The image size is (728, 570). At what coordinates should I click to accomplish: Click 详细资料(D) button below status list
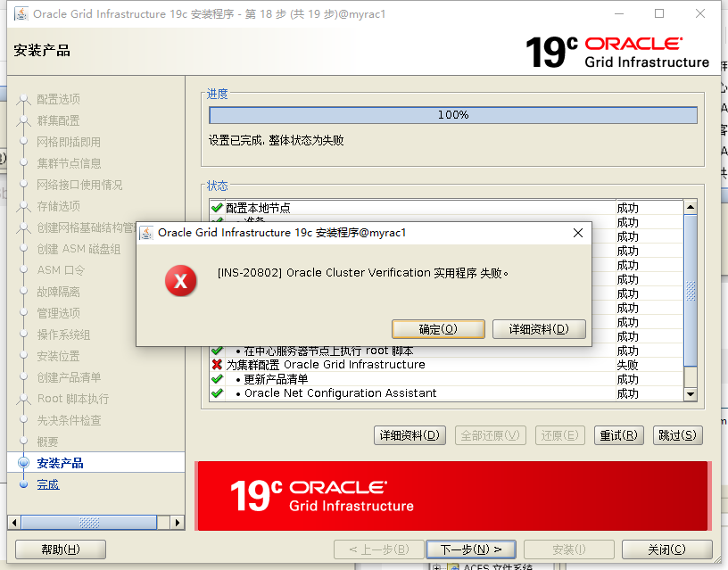coord(409,435)
